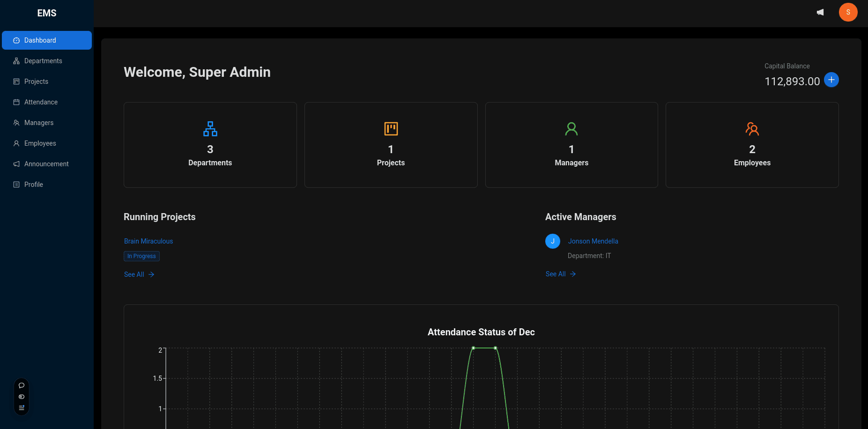868x429 pixels.
Task: Click the Active Managers heading
Action: tap(581, 217)
